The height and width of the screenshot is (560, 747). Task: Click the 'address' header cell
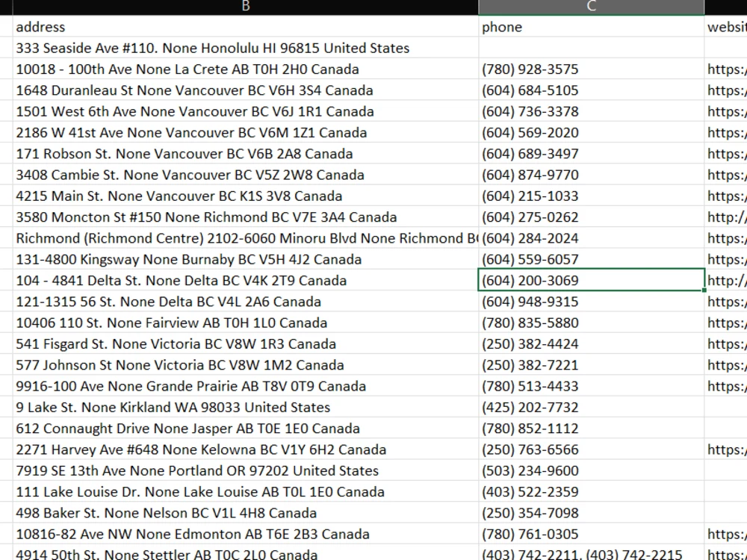click(245, 27)
